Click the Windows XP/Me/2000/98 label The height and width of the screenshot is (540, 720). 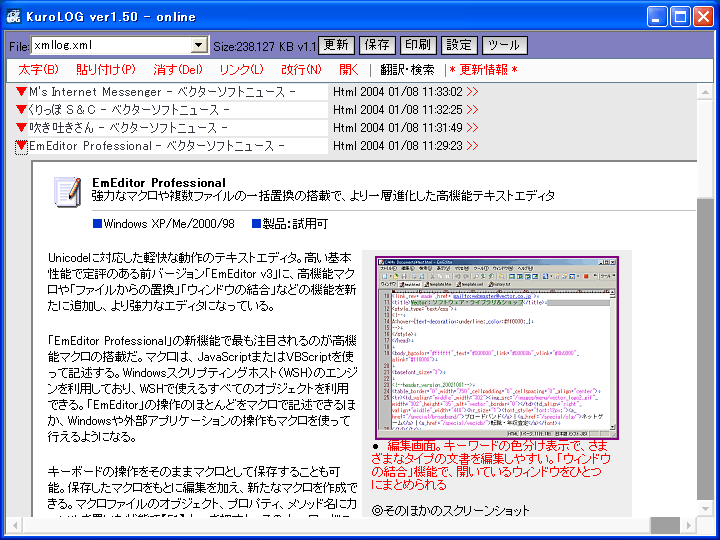point(169,224)
